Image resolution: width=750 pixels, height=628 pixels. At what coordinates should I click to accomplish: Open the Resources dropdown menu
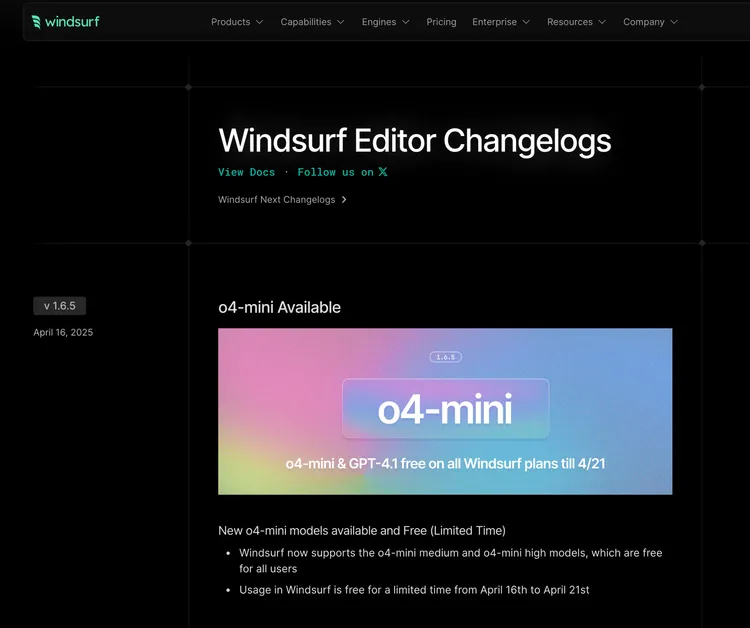(576, 22)
